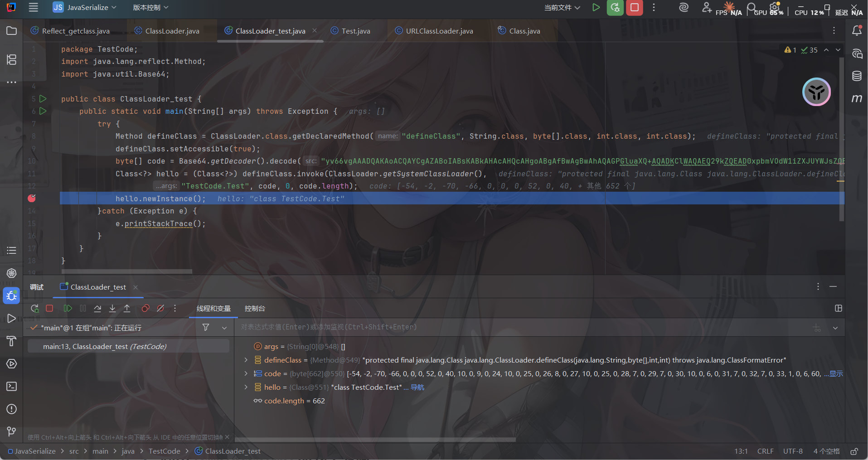Stop the debug session with the red square

tap(49, 309)
